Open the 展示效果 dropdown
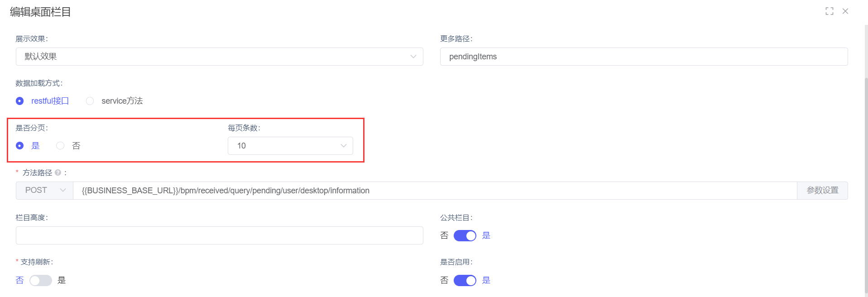Screen dimensions: 868x297 [219, 57]
